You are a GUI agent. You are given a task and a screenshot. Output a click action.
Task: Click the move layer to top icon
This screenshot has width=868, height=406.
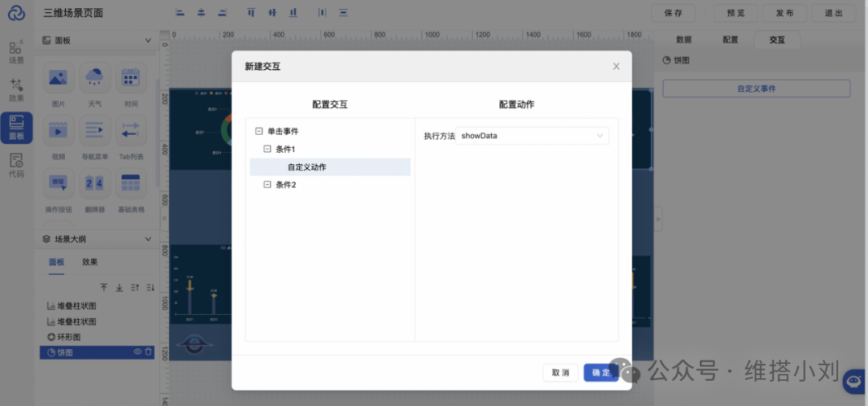coord(104,288)
